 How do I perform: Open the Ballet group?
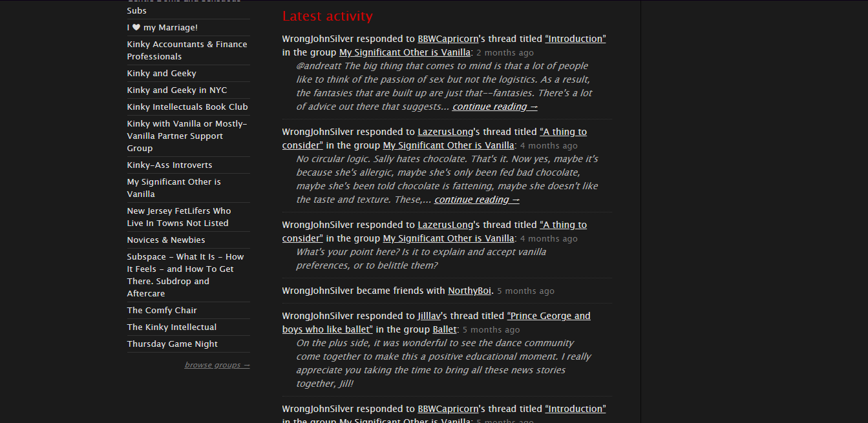tap(445, 329)
